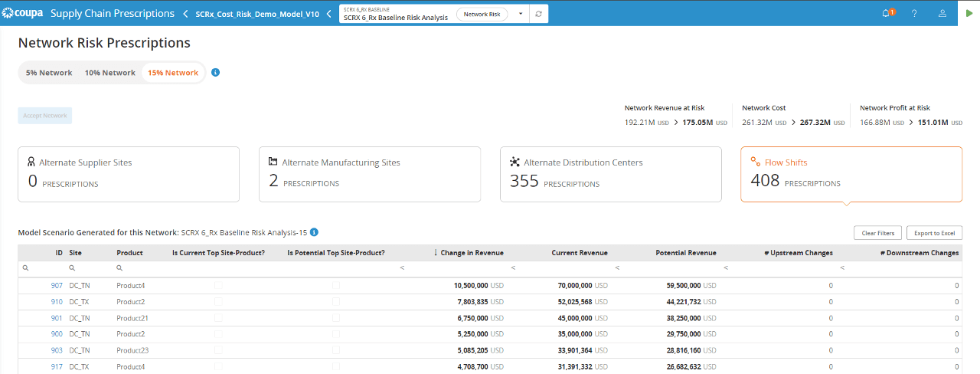
Task: Open filter operator under Change in Revenue
Action: pyautogui.click(x=403, y=268)
